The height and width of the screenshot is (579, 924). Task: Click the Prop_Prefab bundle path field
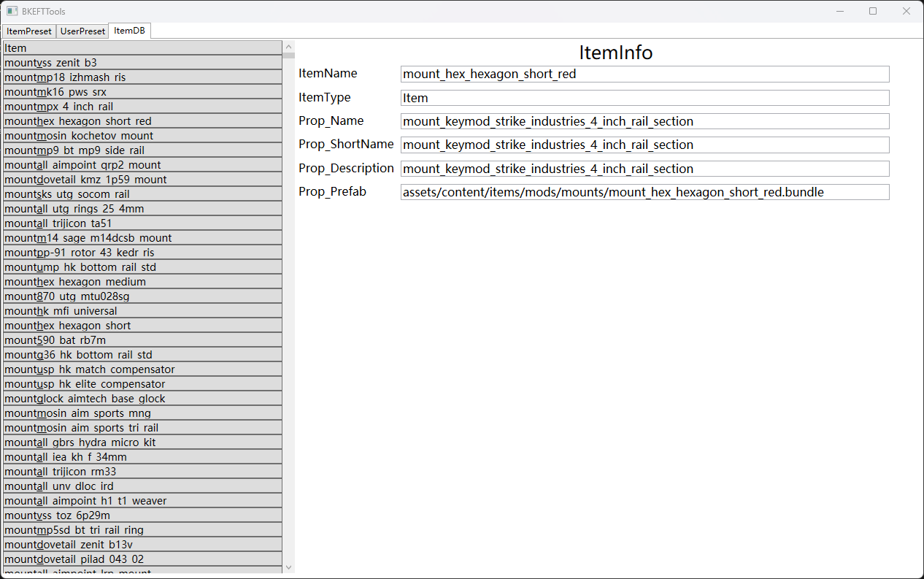point(644,192)
